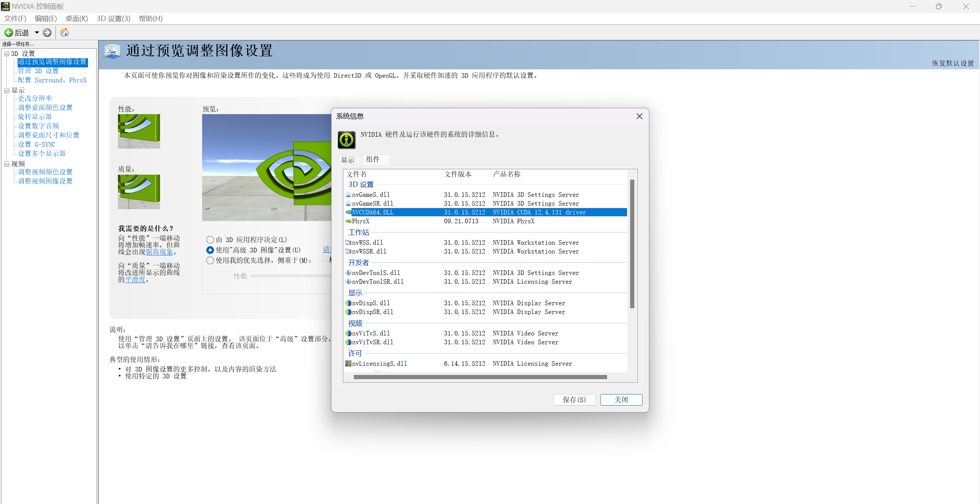Click the 性能 preview thumbnail

[139, 131]
